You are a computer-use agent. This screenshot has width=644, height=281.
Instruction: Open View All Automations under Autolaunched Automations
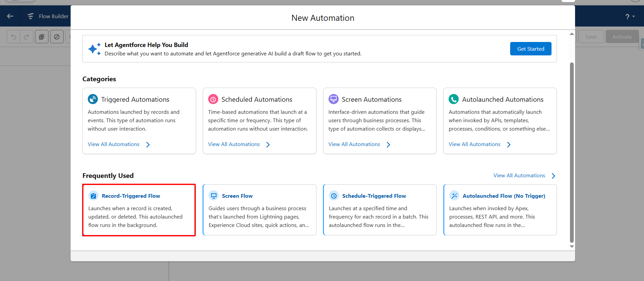[474, 144]
